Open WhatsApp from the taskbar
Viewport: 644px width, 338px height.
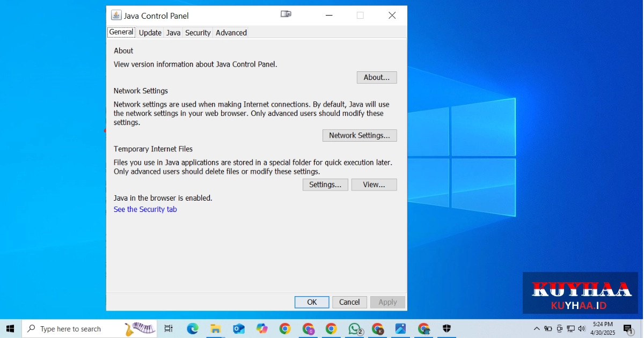(x=355, y=329)
